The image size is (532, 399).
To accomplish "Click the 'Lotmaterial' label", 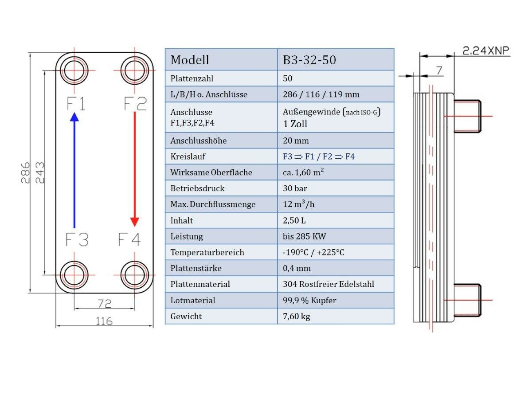I will pyautogui.click(x=193, y=301).
